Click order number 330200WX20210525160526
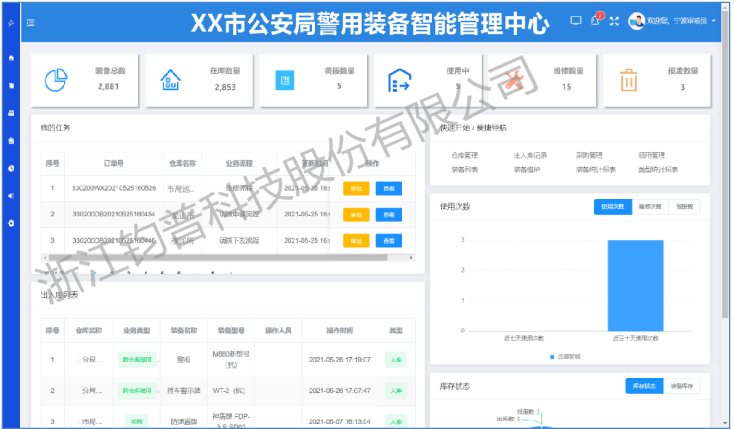734x429 pixels. [114, 188]
